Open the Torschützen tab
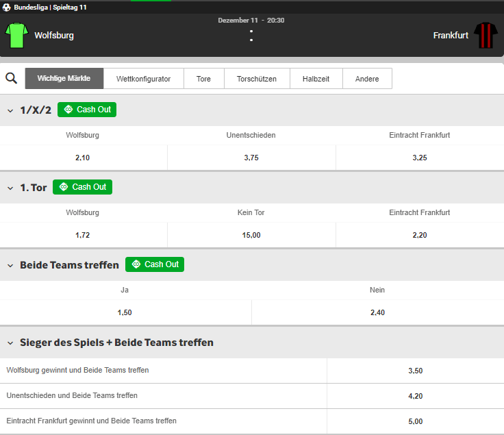The height and width of the screenshot is (435, 504). [257, 79]
